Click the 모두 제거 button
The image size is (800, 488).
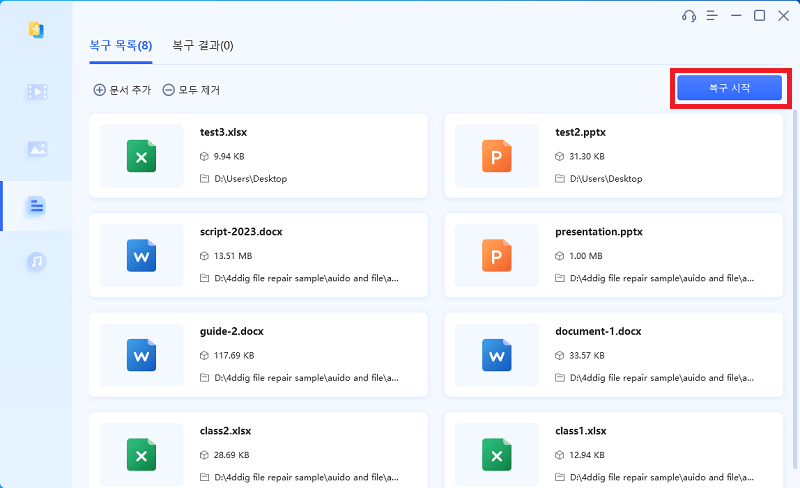(191, 90)
